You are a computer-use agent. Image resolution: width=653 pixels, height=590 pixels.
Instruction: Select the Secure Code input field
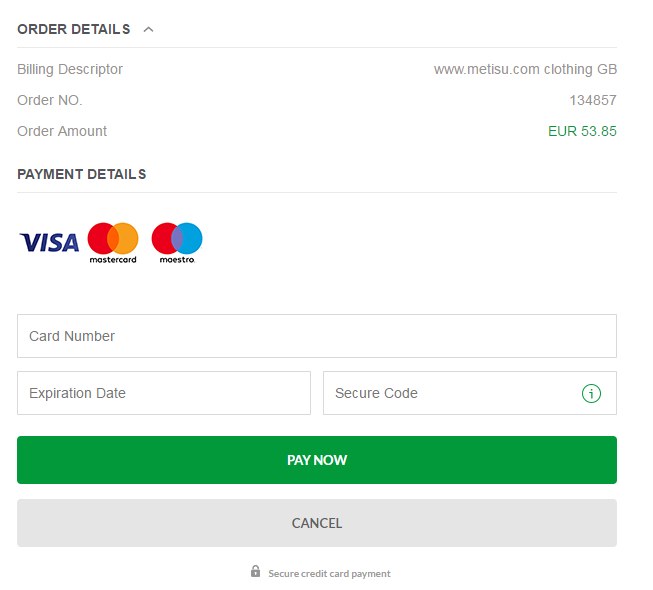pos(450,393)
